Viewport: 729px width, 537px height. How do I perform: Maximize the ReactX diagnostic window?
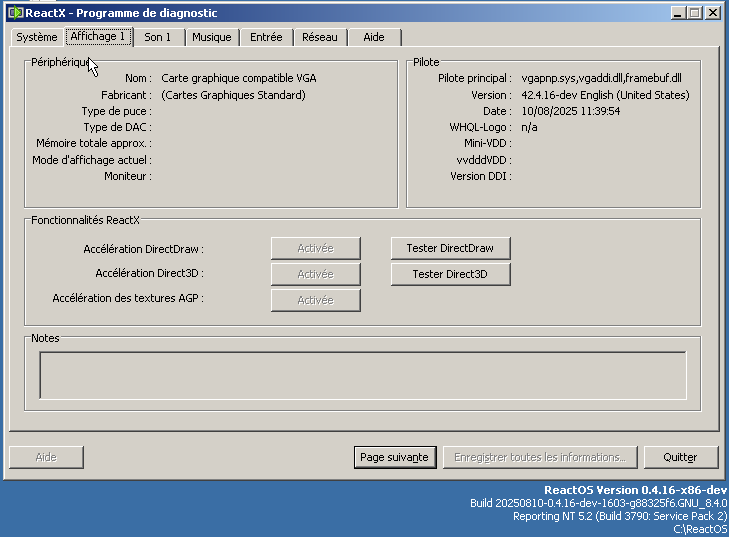pyautogui.click(x=695, y=13)
